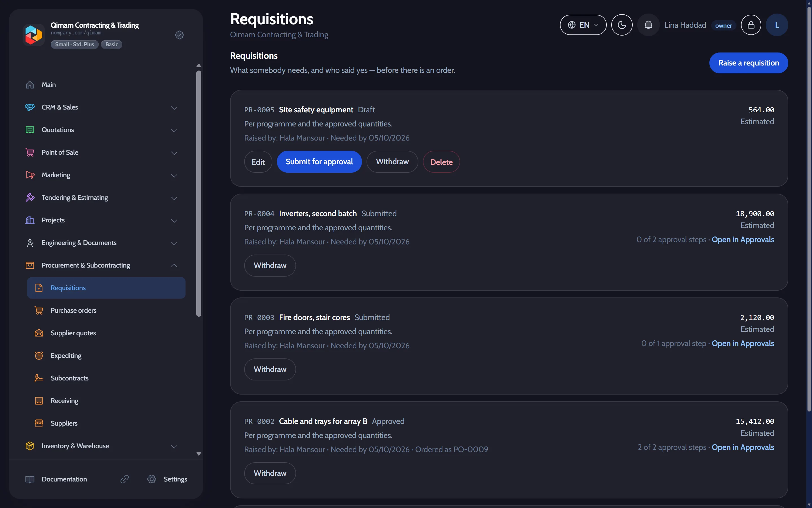Viewport: 812px width, 508px height.
Task: Submit PR-0005 for approval
Action: [319, 162]
